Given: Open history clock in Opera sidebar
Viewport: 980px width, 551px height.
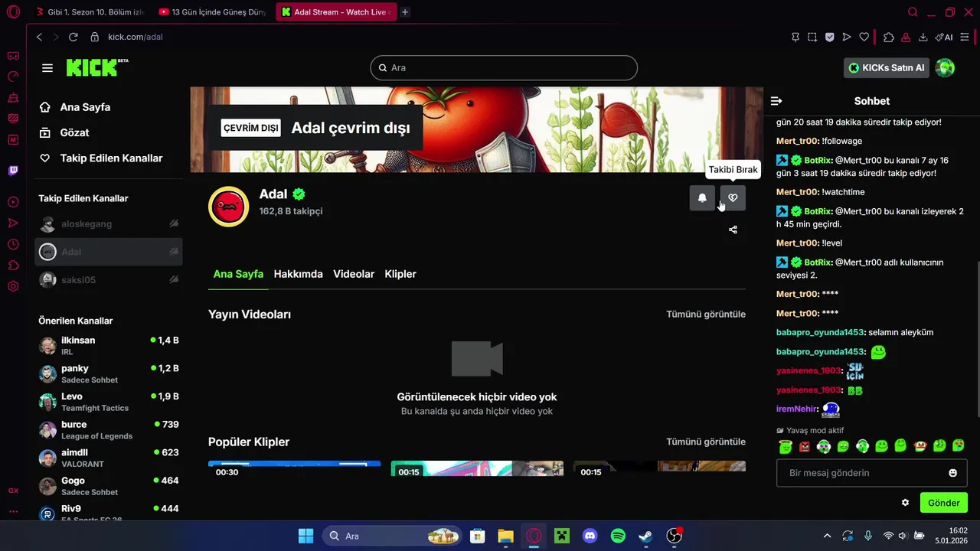Looking at the screenshot, I should pyautogui.click(x=13, y=244).
